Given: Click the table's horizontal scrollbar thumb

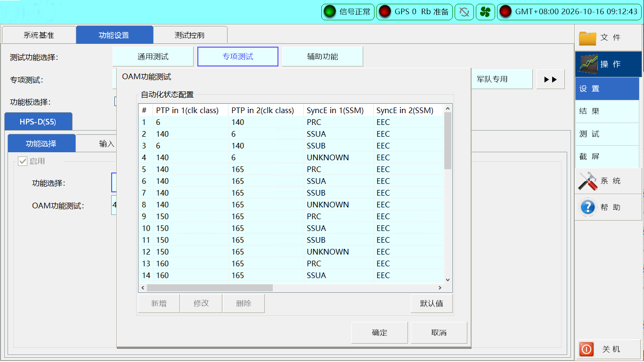Looking at the screenshot, I should [210, 288].
